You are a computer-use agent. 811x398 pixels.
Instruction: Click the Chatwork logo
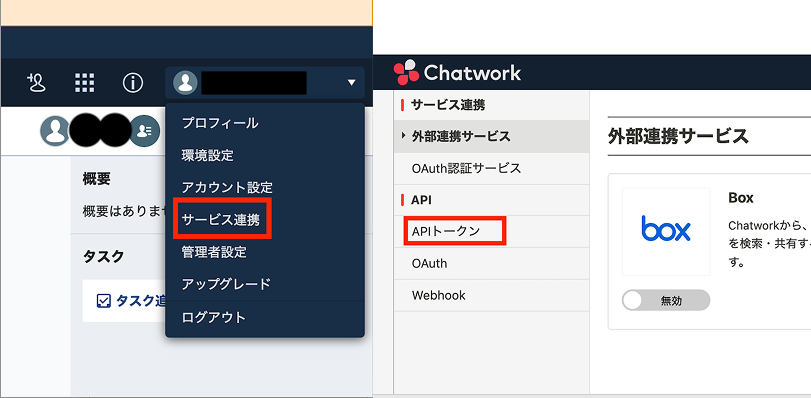point(457,72)
